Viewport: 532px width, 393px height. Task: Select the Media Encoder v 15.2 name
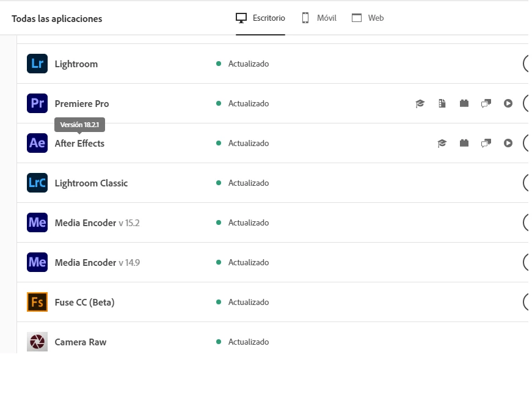(97, 222)
